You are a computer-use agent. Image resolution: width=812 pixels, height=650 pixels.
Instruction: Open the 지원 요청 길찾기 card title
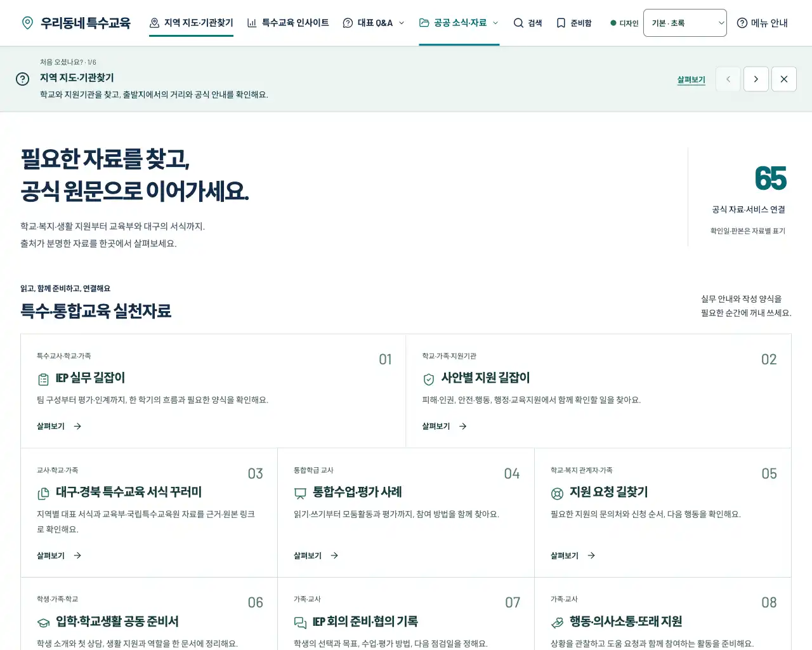(x=609, y=493)
